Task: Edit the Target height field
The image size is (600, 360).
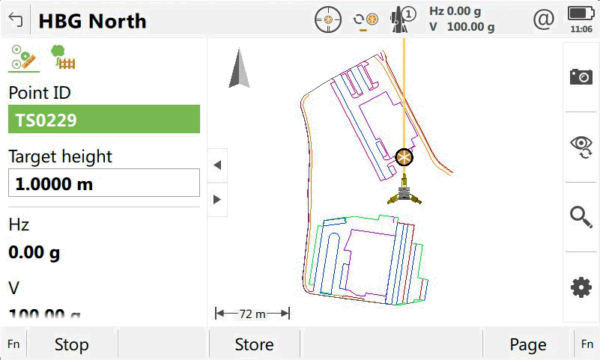Action: point(104,183)
